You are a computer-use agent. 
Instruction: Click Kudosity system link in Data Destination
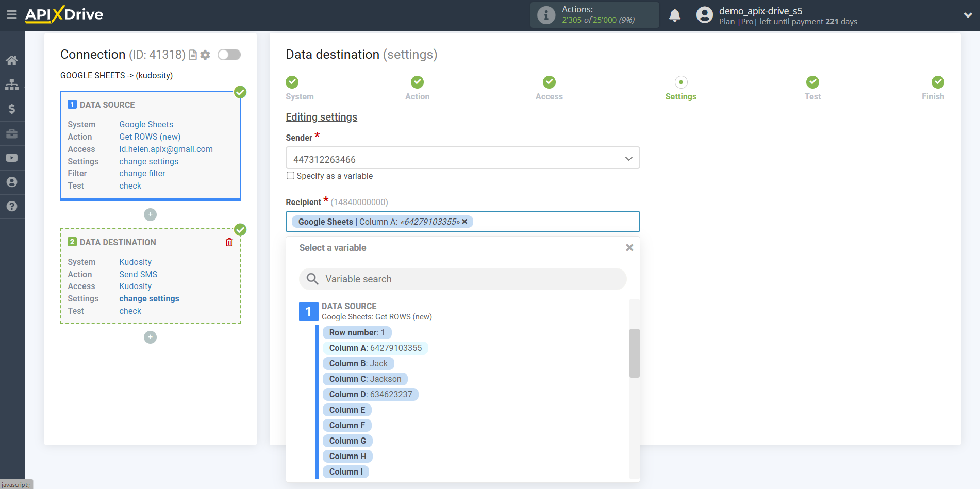click(135, 262)
